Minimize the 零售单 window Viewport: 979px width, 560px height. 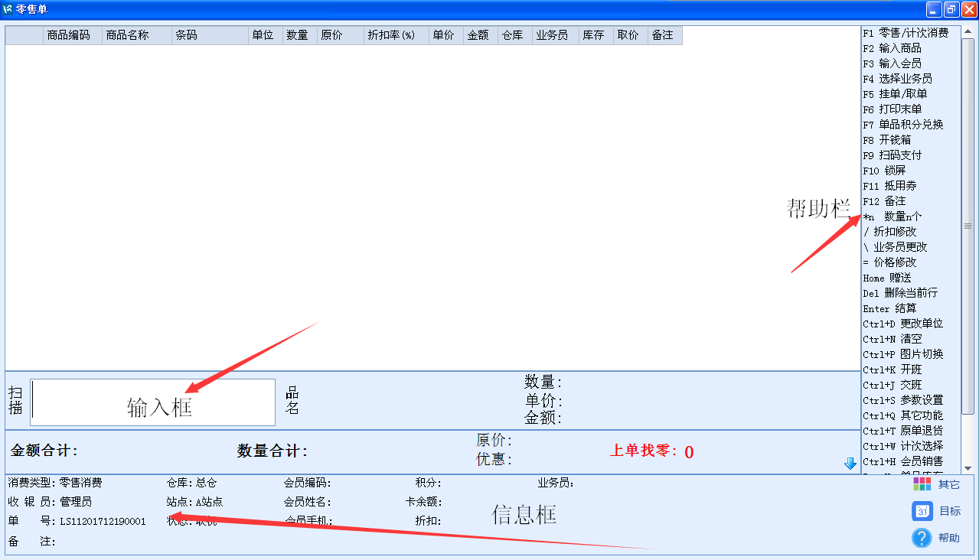pos(935,9)
